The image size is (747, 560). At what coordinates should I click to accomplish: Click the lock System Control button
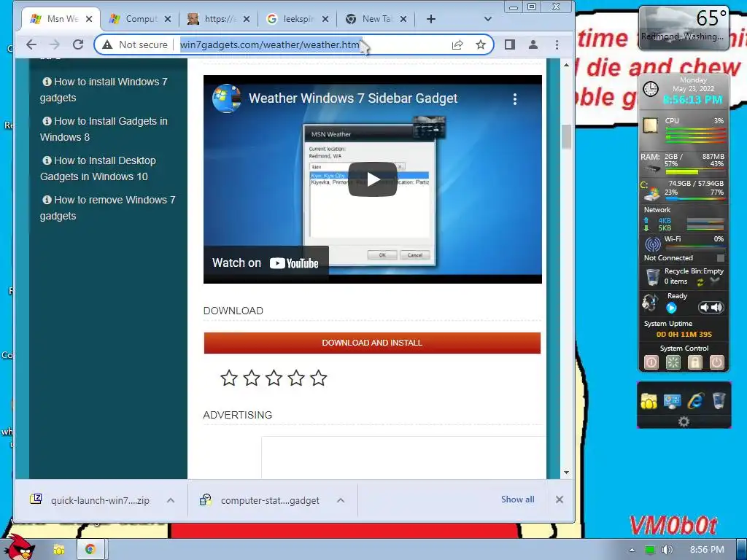(695, 363)
